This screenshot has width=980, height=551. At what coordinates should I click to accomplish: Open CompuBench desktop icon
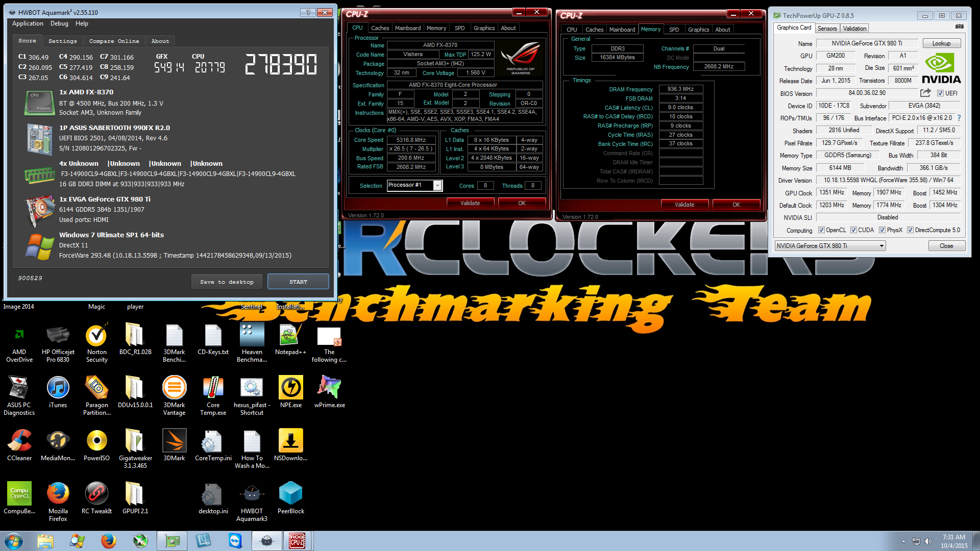click(19, 498)
